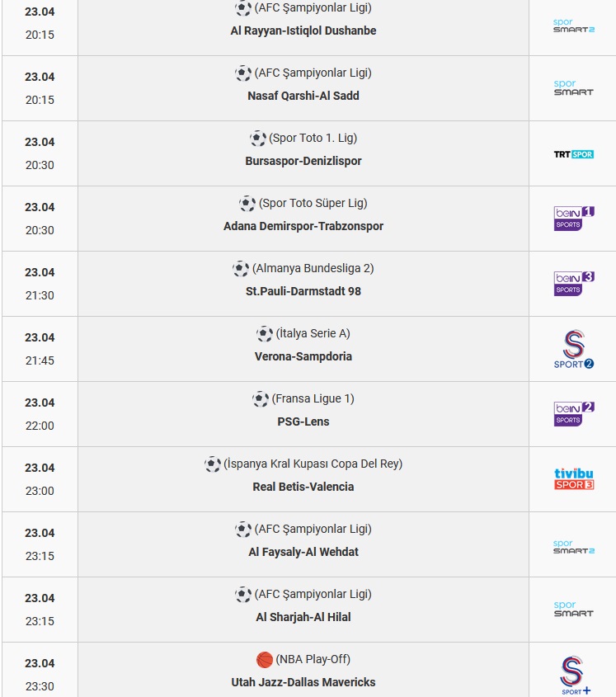Click the soccer ball icon beside İtalya Serie A
616x697 pixels.
tap(265, 334)
